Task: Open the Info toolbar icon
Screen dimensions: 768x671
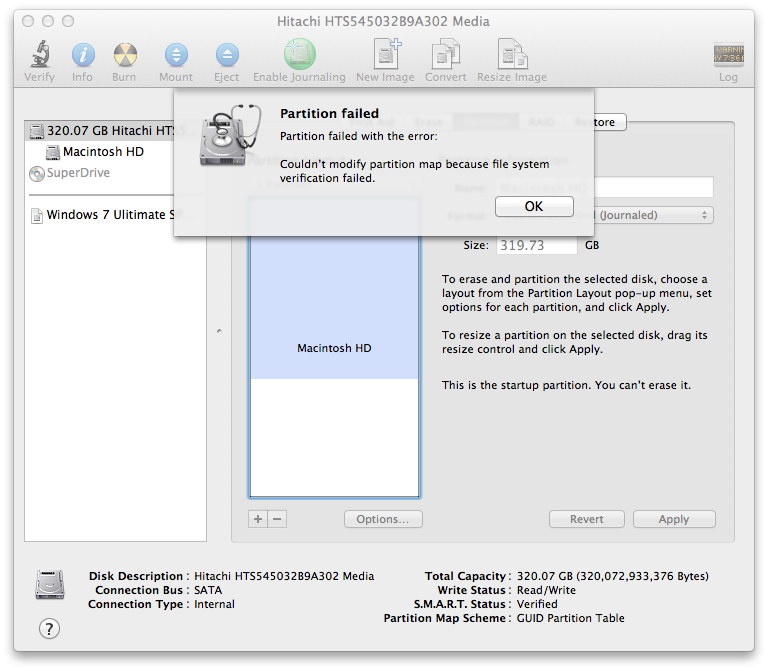Action: pyautogui.click(x=83, y=54)
